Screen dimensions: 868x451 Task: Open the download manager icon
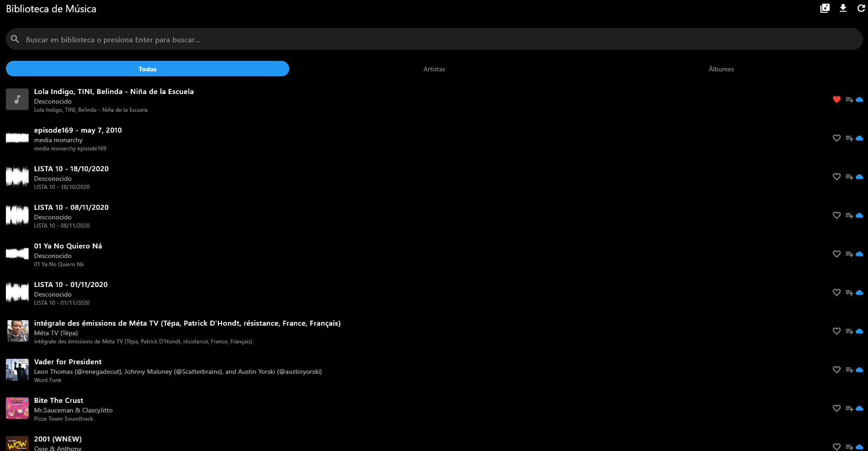click(x=843, y=8)
